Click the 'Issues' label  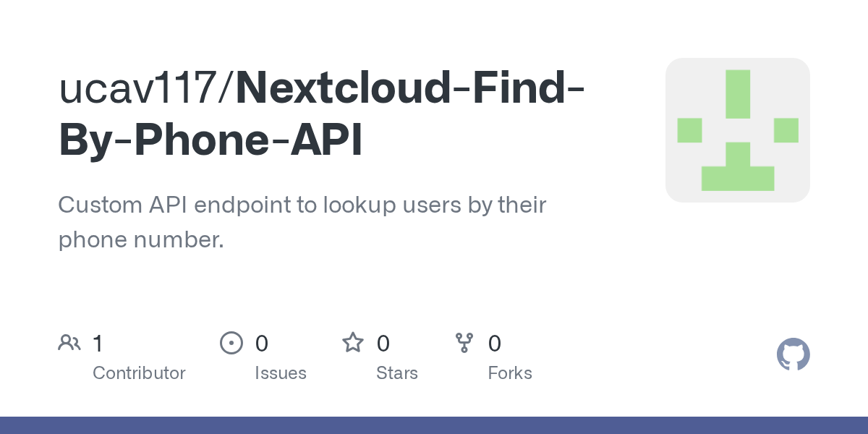[281, 373]
